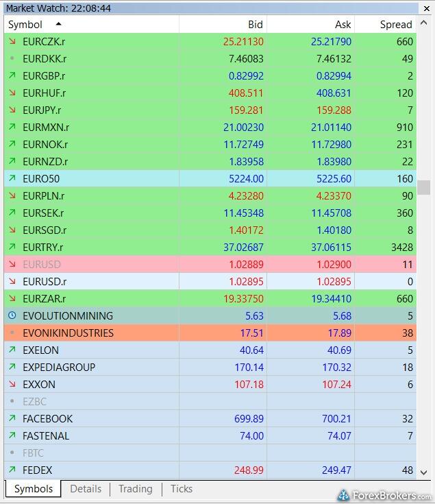Click the red down arrow beside EURCZK.r
Image resolution: width=435 pixels, height=504 pixels.
[12, 42]
